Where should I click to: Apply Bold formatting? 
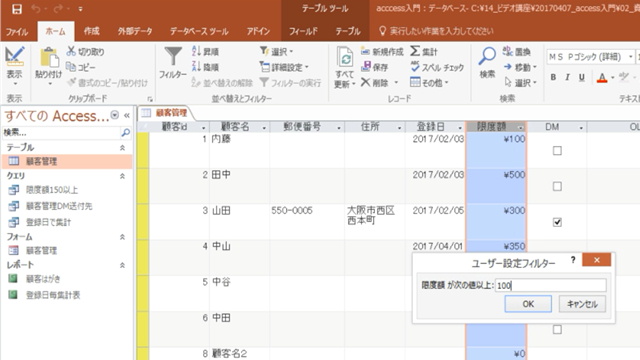[553, 77]
